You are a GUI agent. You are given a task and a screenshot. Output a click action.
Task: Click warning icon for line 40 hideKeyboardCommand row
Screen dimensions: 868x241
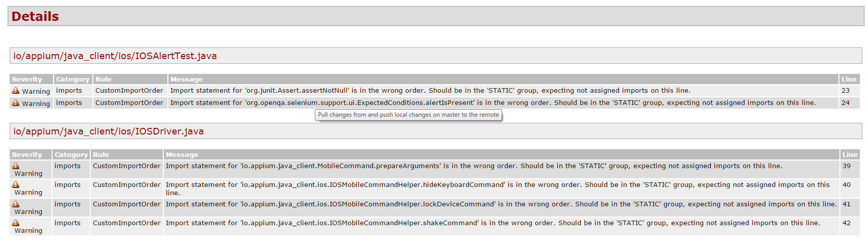tap(16, 184)
